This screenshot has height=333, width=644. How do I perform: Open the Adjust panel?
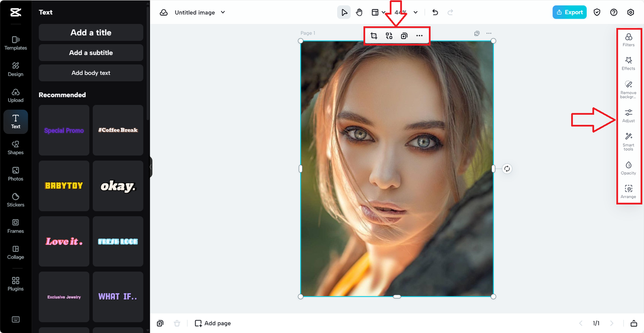pyautogui.click(x=628, y=116)
